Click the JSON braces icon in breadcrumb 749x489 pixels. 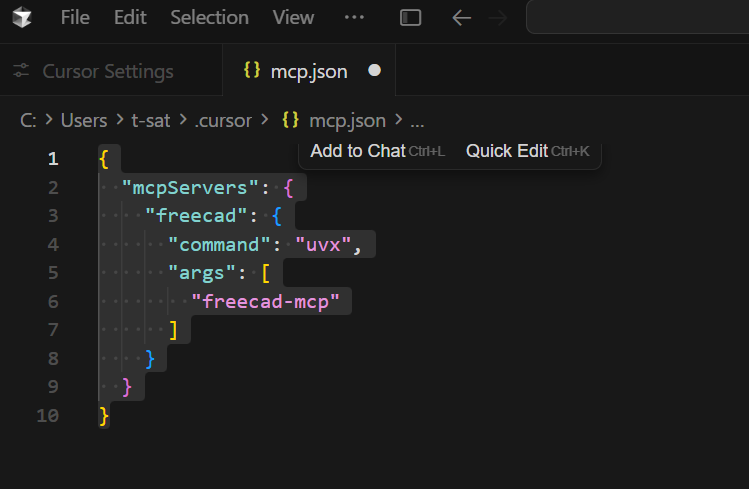(x=291, y=120)
